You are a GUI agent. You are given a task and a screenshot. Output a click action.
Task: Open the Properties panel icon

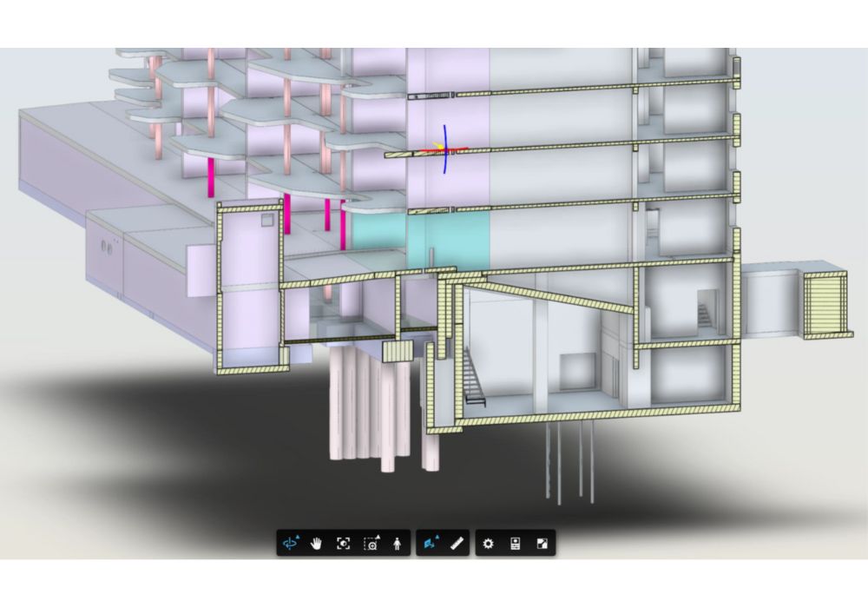tap(516, 544)
